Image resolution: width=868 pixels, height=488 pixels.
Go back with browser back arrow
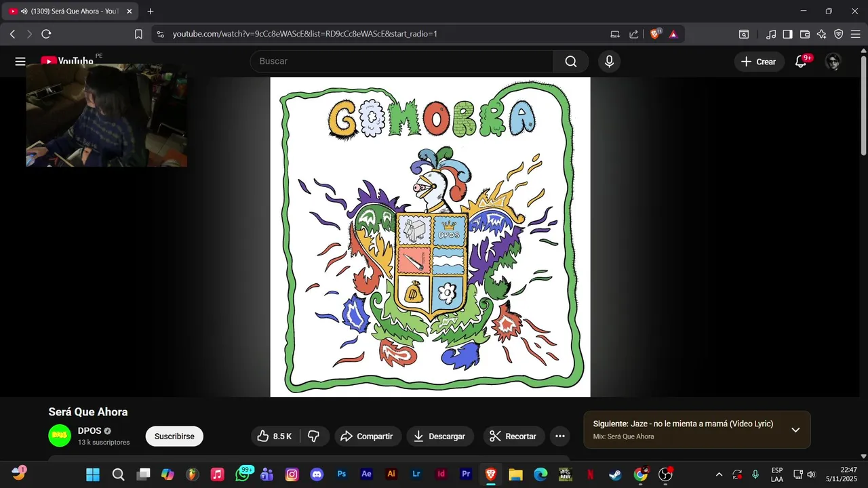tap(12, 34)
